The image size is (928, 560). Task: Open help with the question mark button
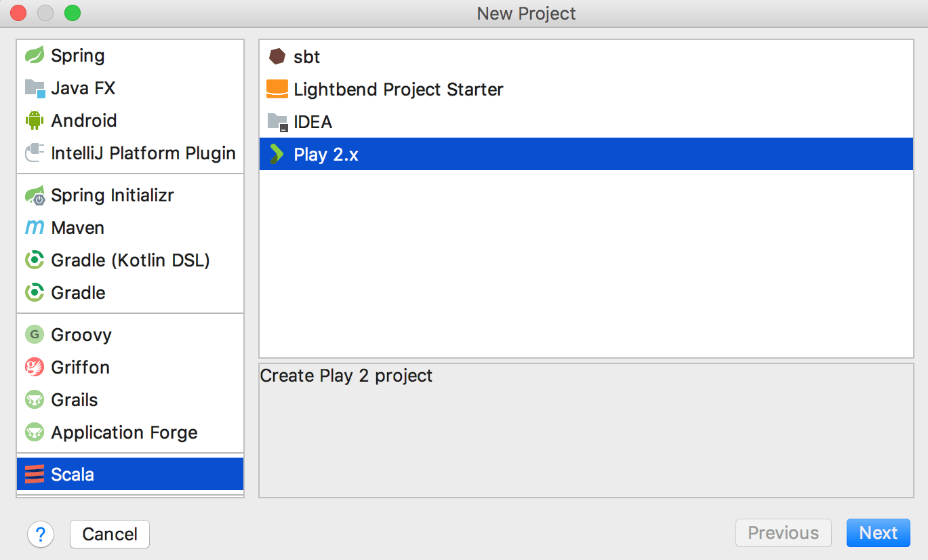point(41,534)
